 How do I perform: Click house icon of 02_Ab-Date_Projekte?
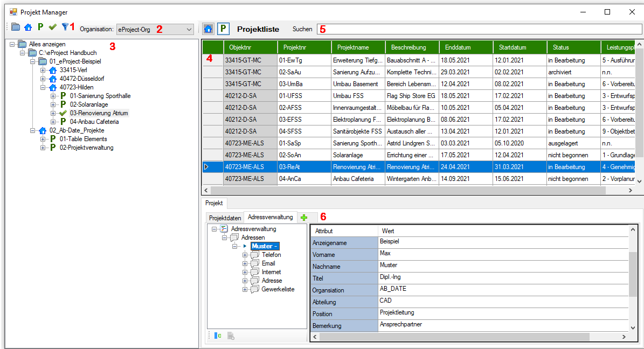pyautogui.click(x=43, y=130)
